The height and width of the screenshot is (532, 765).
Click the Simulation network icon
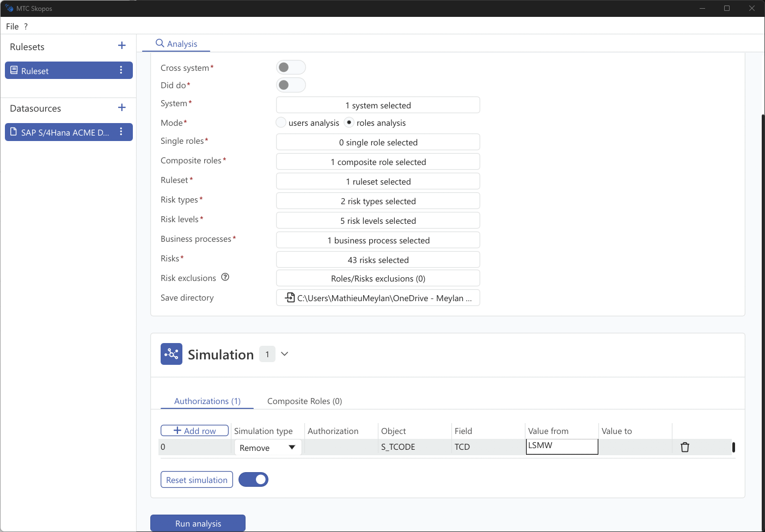tap(172, 354)
